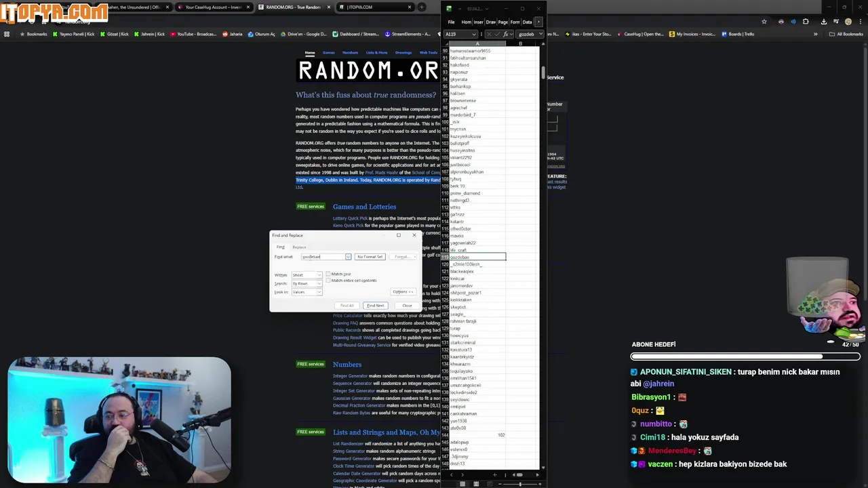The height and width of the screenshot is (488, 868).
Task: Open Jahrein | Kick bookmark
Action: point(150,34)
